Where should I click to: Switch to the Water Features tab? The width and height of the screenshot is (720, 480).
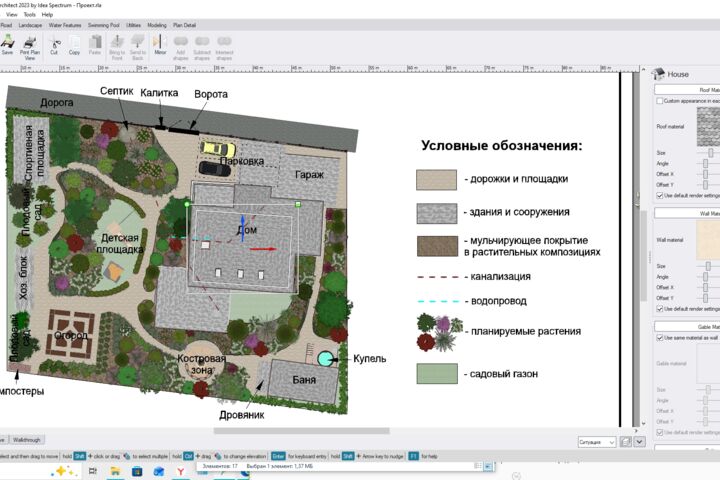pyautogui.click(x=65, y=25)
